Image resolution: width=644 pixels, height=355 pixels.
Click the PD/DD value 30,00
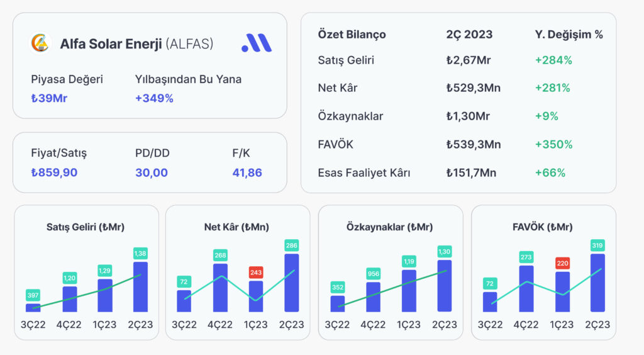pos(152,172)
